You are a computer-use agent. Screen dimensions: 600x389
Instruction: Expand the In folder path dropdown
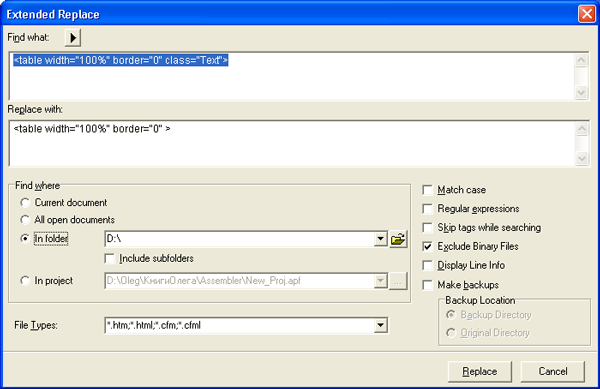point(380,239)
